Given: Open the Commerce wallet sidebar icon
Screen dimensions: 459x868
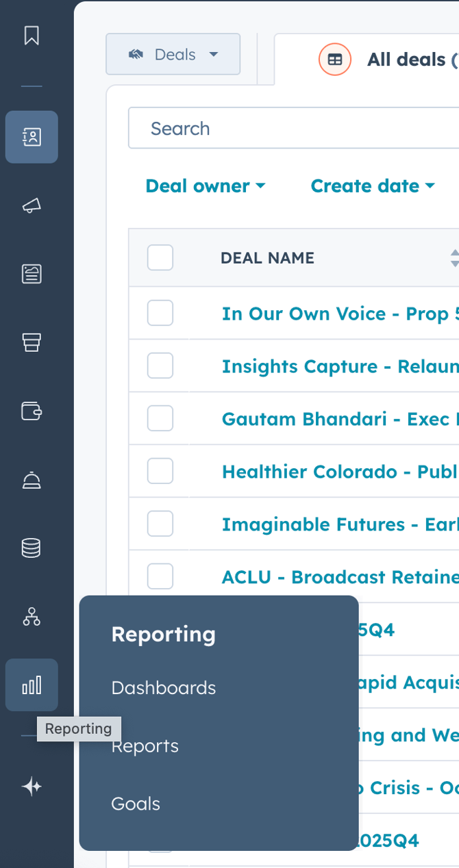Looking at the screenshot, I should click(x=32, y=411).
